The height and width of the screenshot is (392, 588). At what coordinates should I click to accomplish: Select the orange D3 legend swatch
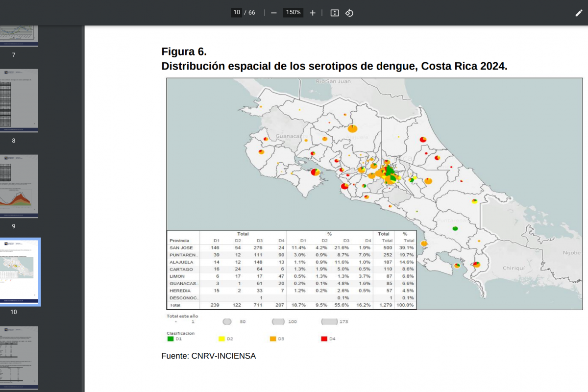click(x=273, y=339)
